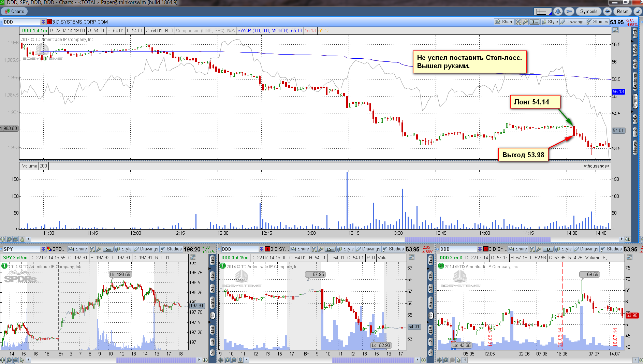Click Share in the DDD 15m chart
The height and width of the screenshot is (364, 643).
[299, 249]
